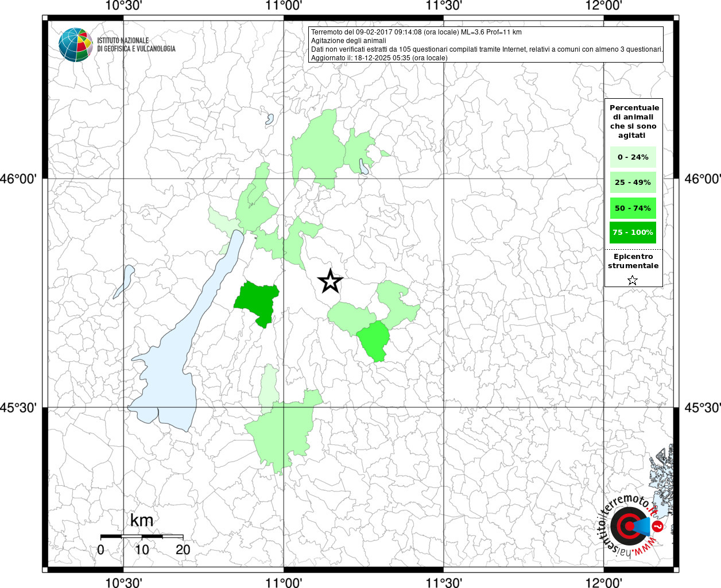
Task: Click the 'Dati non verificati' description line
Action: (487, 49)
